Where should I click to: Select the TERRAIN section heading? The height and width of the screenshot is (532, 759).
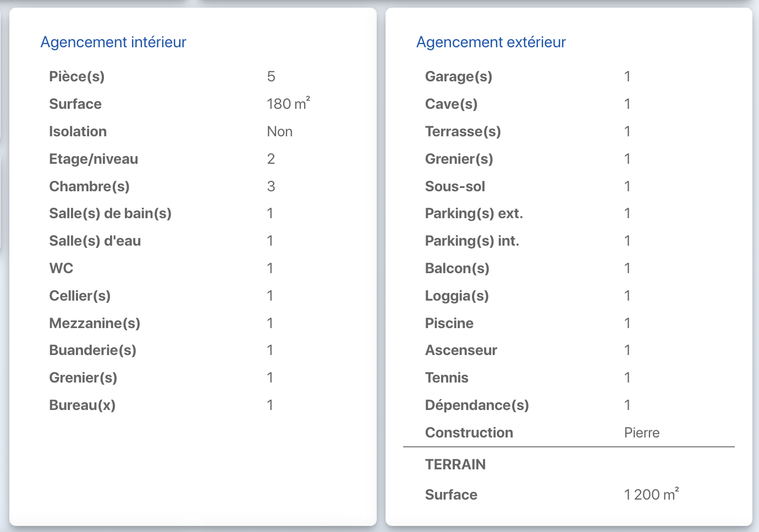pos(455,464)
